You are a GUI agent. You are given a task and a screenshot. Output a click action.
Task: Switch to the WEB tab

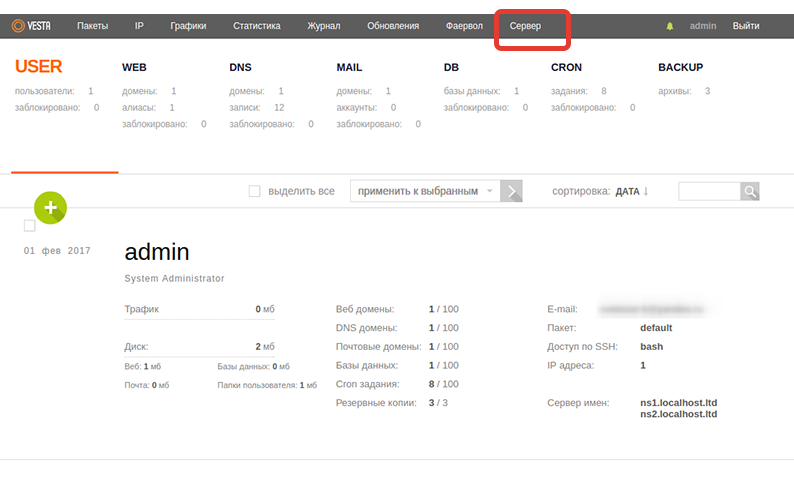(135, 68)
